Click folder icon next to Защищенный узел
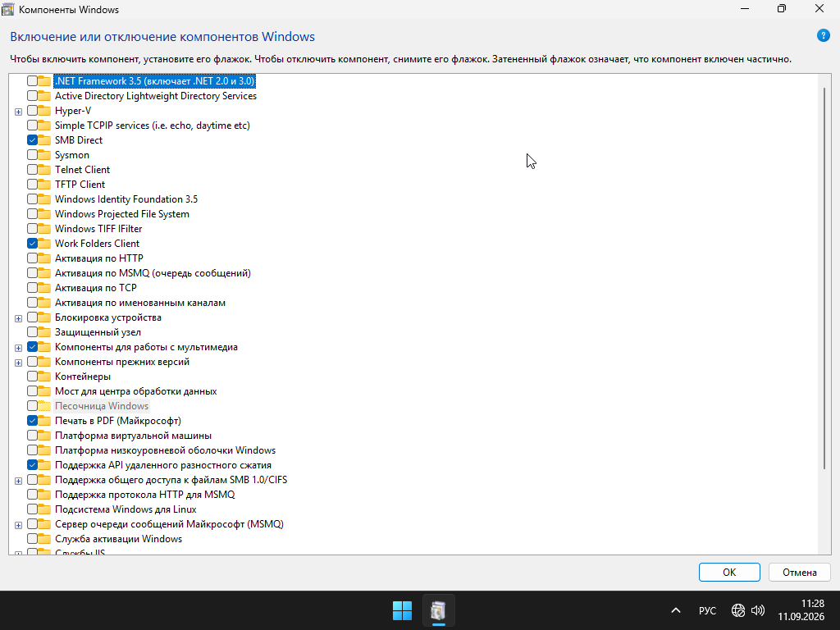The height and width of the screenshot is (630, 840). point(44,332)
